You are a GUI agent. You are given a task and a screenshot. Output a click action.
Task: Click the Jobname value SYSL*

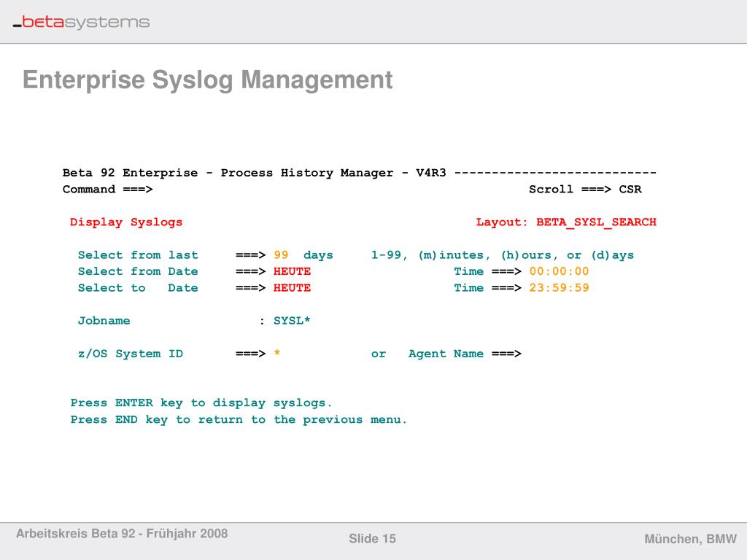tap(292, 321)
